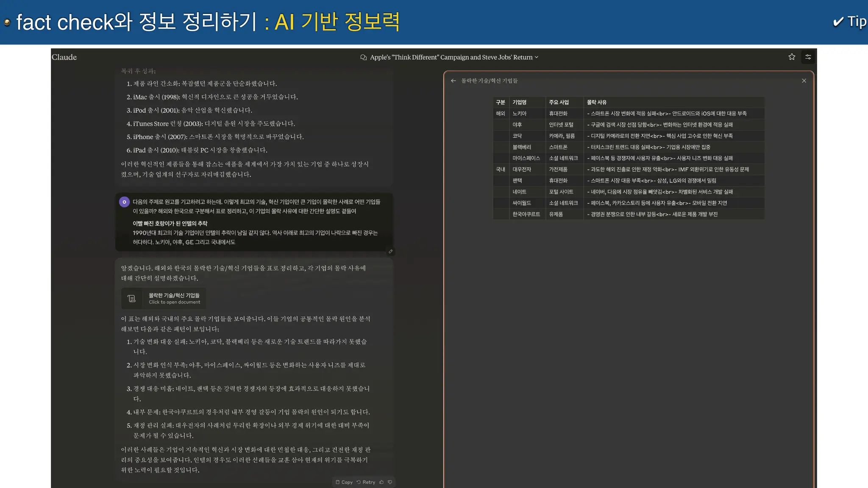Click the 해외 category cell

[x=501, y=114]
